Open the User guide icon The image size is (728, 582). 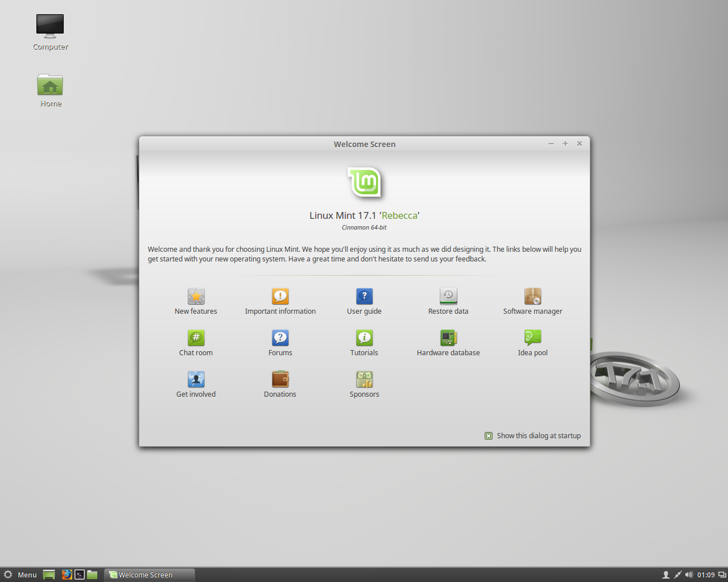point(365,296)
